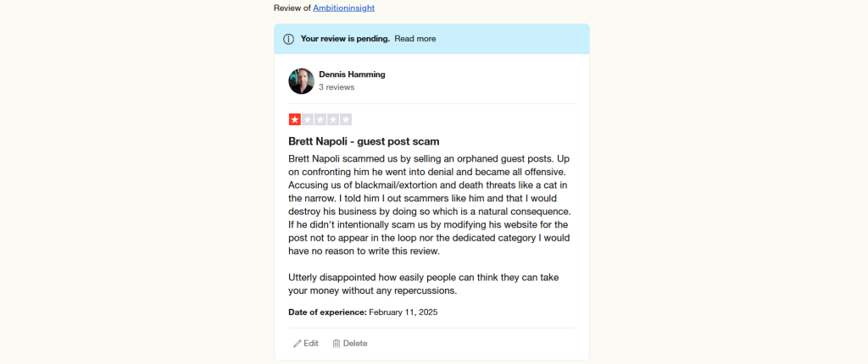Click the third gray rating star
This screenshot has width=868, height=364.
[x=320, y=119]
